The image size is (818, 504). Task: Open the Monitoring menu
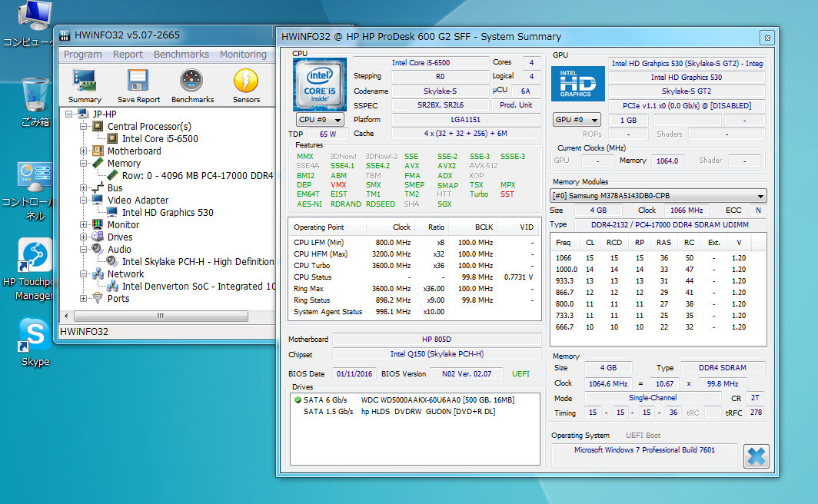[x=243, y=55]
